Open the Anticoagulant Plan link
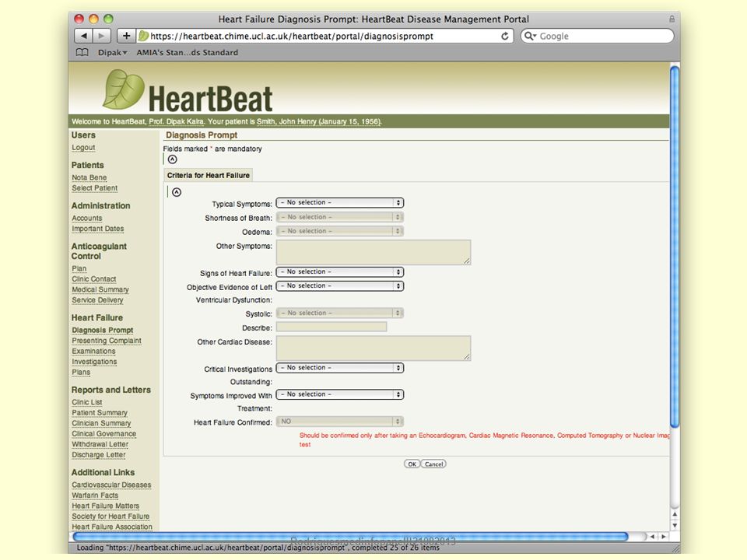 click(x=79, y=268)
